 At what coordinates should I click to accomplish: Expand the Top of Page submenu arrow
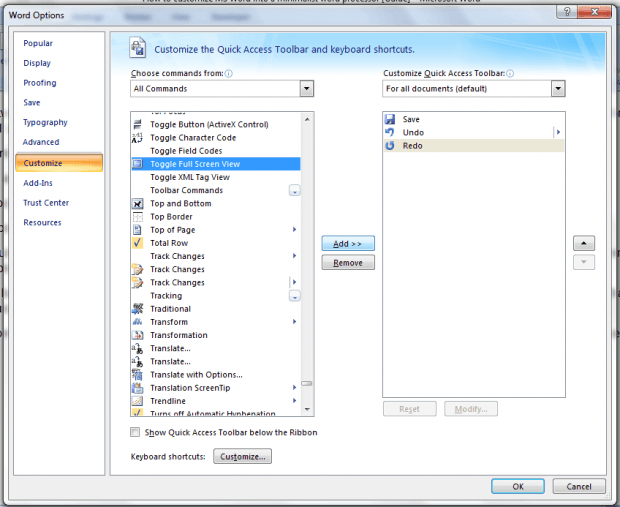point(295,229)
